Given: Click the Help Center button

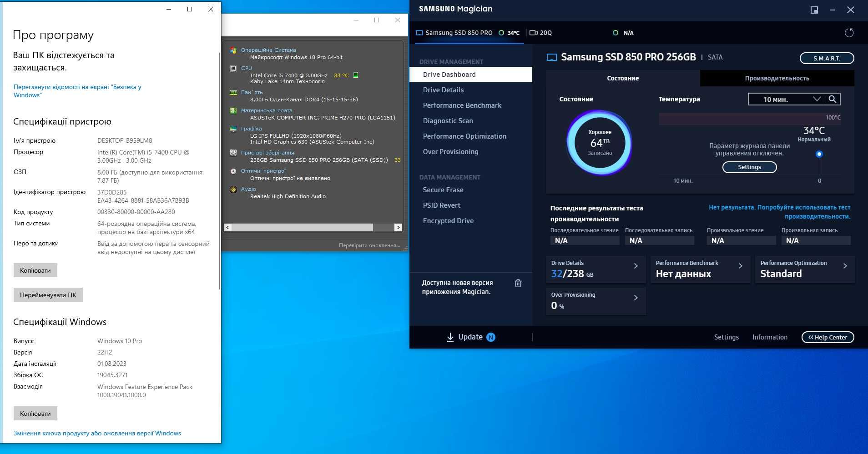Looking at the screenshot, I should [828, 337].
